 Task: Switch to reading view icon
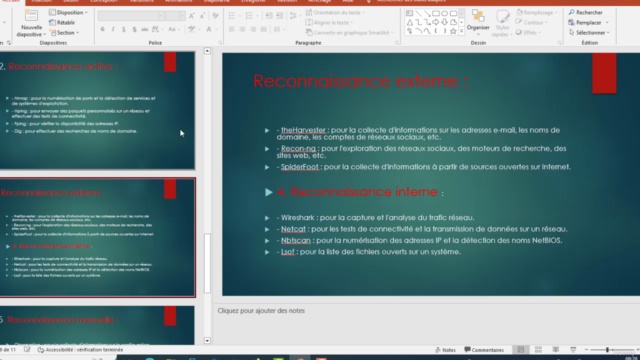556,350
